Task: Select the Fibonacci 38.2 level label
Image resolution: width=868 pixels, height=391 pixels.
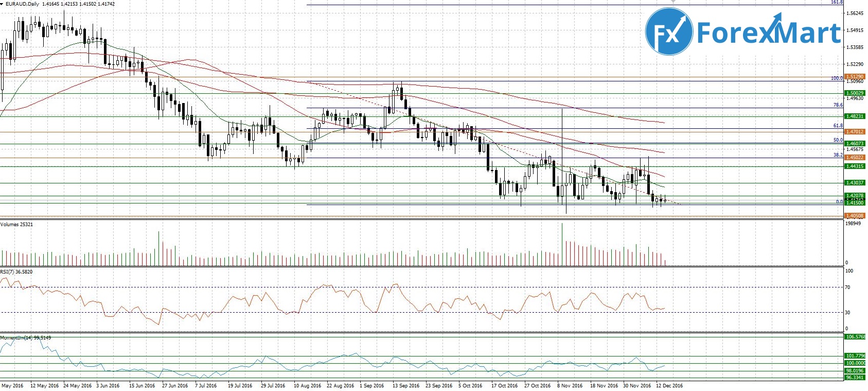Action: 838,155
